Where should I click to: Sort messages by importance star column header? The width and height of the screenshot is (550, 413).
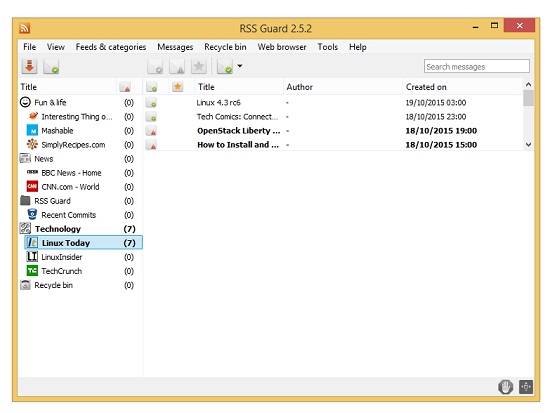[177, 86]
